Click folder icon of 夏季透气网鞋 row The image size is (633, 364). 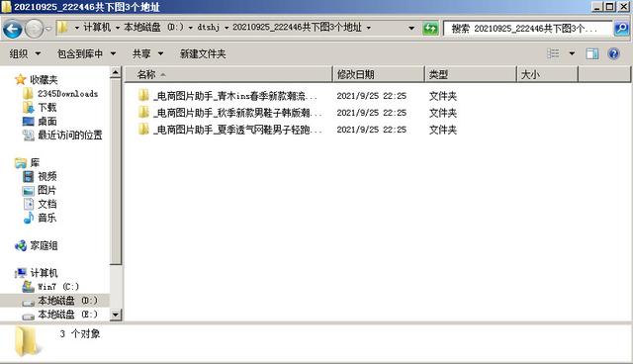click(143, 130)
